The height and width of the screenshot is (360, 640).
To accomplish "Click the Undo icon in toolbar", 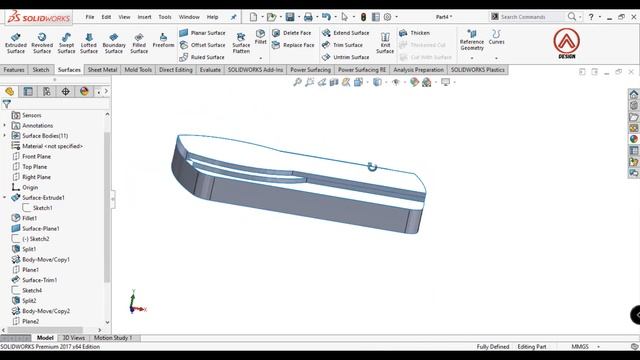I will tap(326, 17).
